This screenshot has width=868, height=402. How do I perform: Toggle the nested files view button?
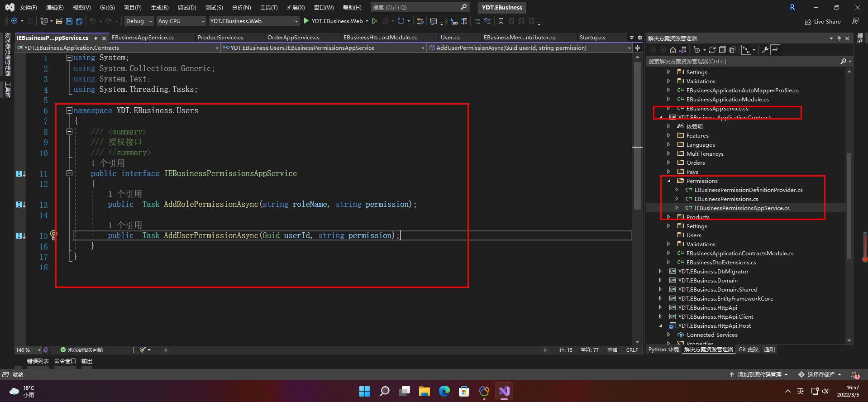point(746,50)
